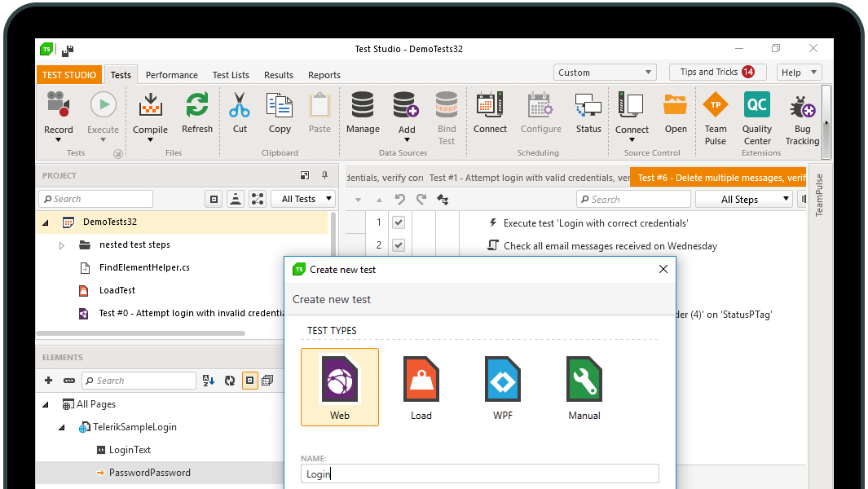Copy the selection using the Copy icon
The height and width of the screenshot is (489, 868).
(x=280, y=104)
